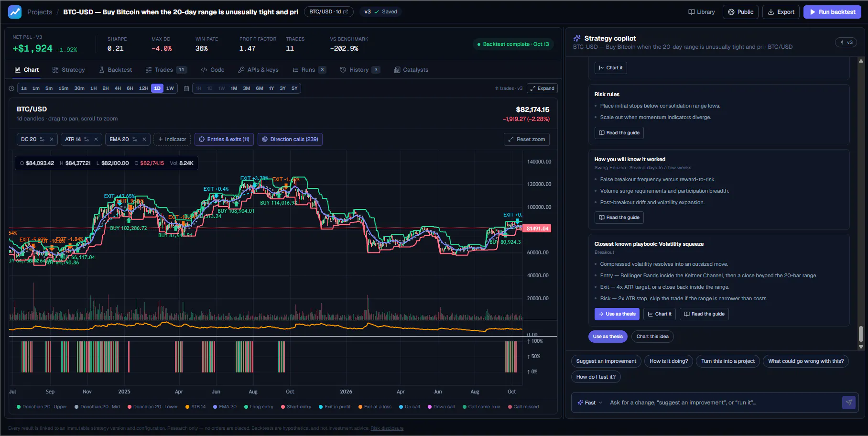
Task: Open the Code tab
Action: click(x=213, y=70)
